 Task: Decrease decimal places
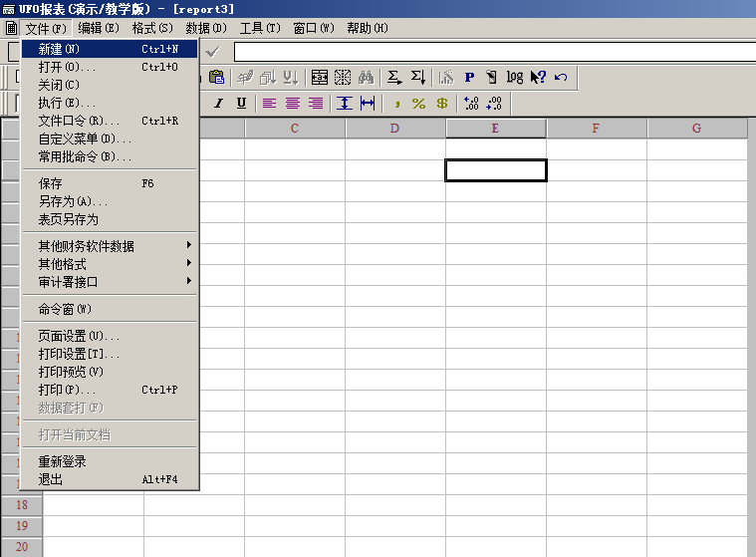pos(494,104)
